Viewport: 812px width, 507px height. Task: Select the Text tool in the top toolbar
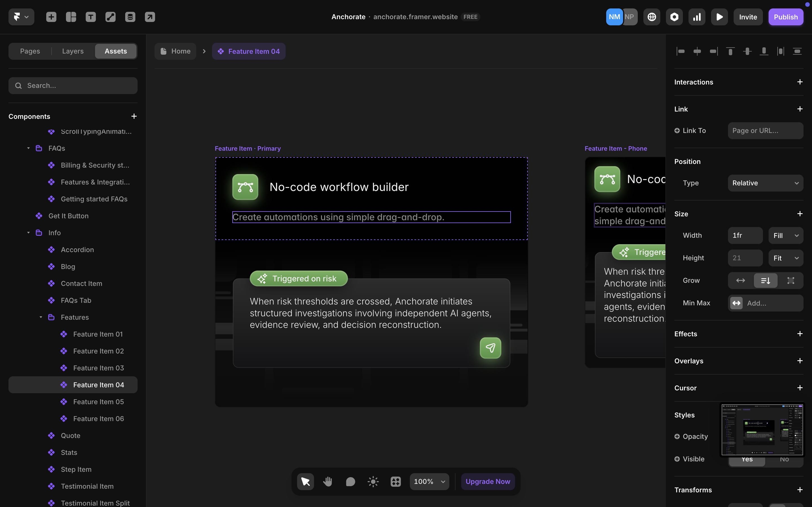[91, 17]
